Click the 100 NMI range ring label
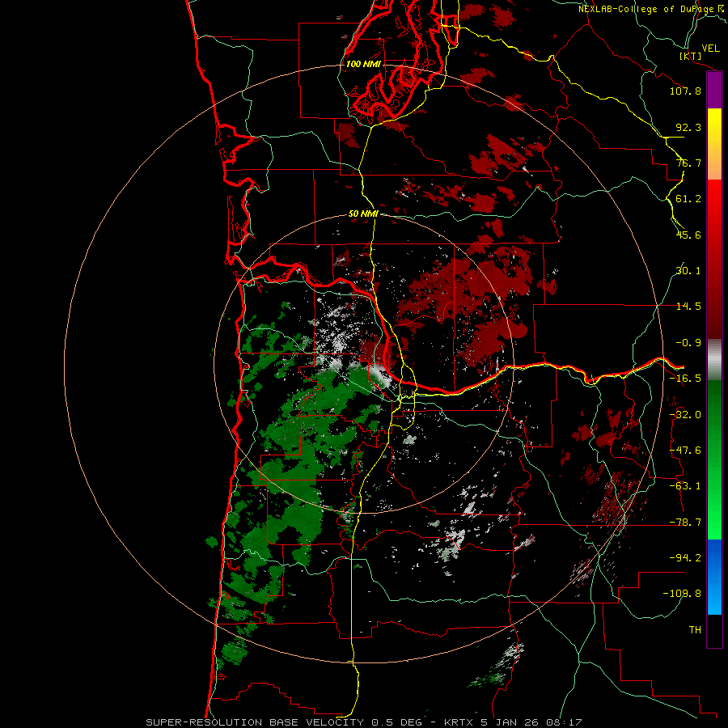This screenshot has height=728, width=728. click(x=363, y=64)
